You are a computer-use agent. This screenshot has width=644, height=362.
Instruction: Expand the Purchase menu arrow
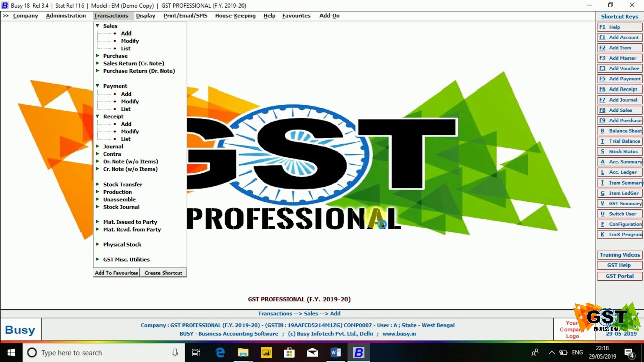click(x=97, y=56)
